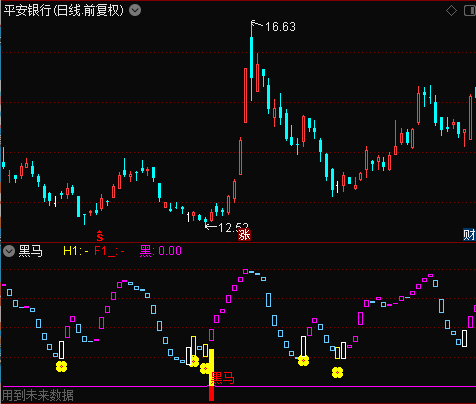Viewport: 476px width, 404px height.
Task: Click the magenta 黑: 0.00 value label
Action: (161, 251)
